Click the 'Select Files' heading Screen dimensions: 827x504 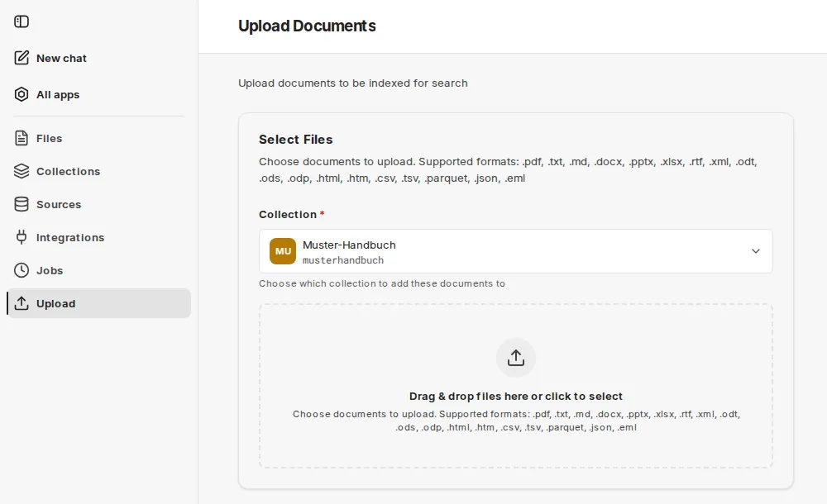296,140
